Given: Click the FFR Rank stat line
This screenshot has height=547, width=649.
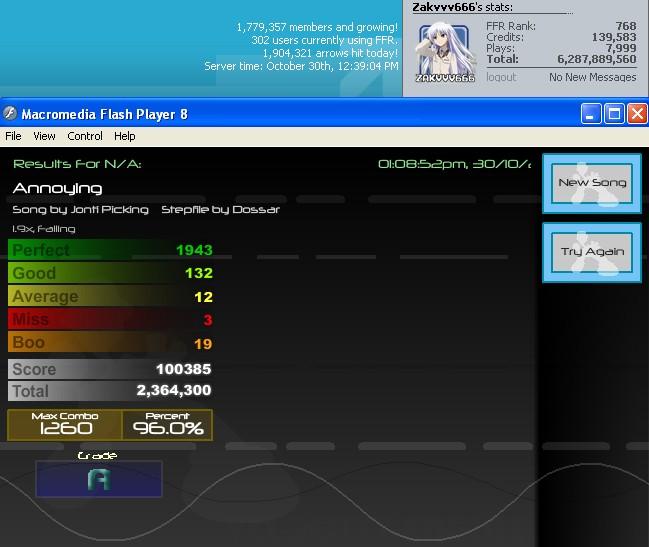Looking at the screenshot, I should (561, 26).
